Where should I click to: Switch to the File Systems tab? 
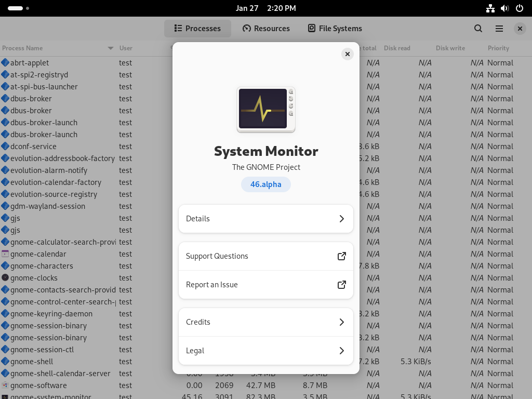click(335, 29)
